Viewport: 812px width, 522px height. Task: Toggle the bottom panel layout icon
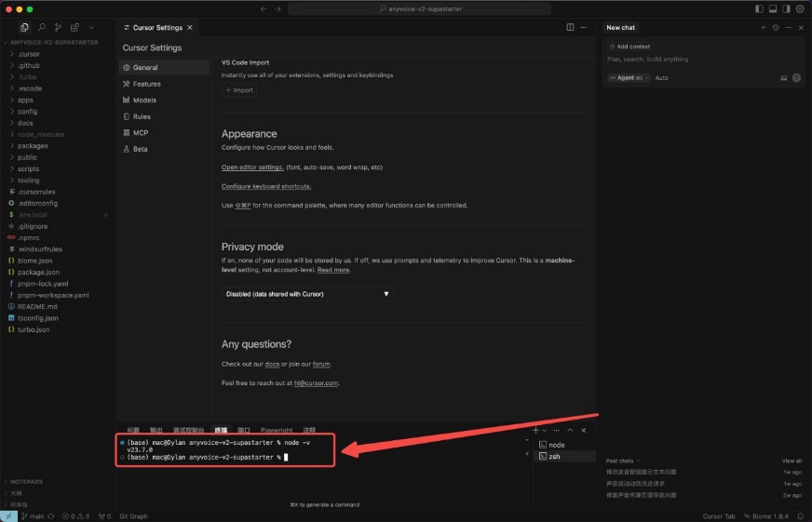pyautogui.click(x=773, y=8)
